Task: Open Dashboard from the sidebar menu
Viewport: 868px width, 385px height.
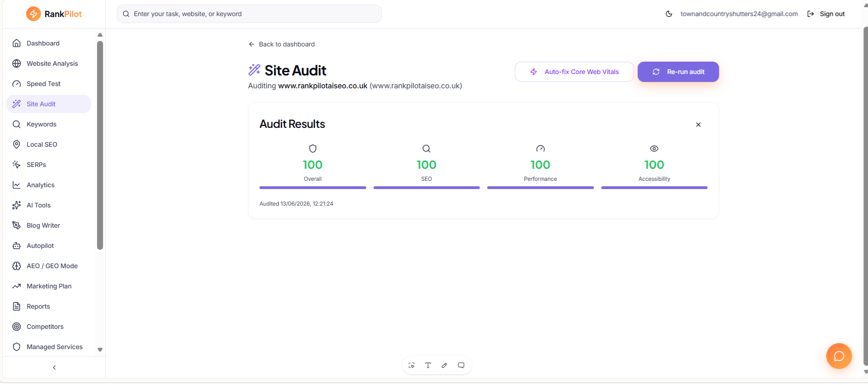Action: (49, 43)
